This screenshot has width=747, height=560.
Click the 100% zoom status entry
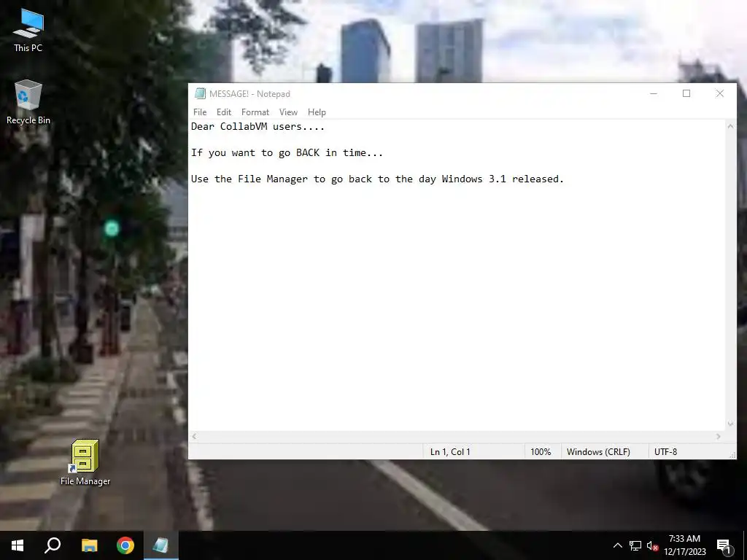pos(541,452)
